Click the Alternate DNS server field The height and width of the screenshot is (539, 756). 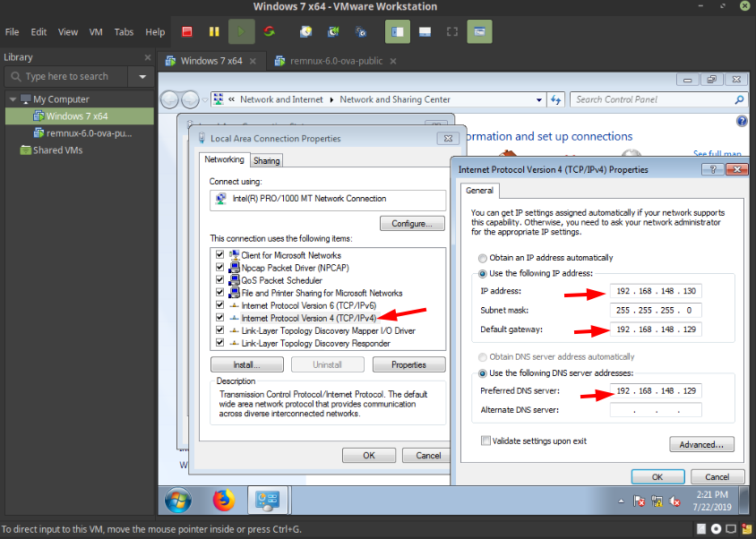pos(656,410)
